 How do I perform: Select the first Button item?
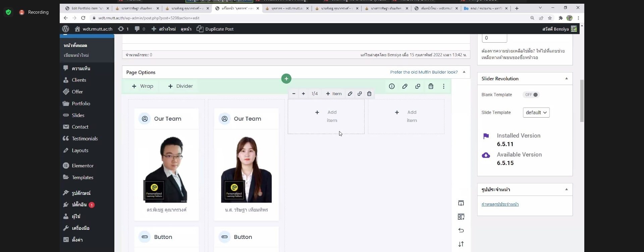166,237
